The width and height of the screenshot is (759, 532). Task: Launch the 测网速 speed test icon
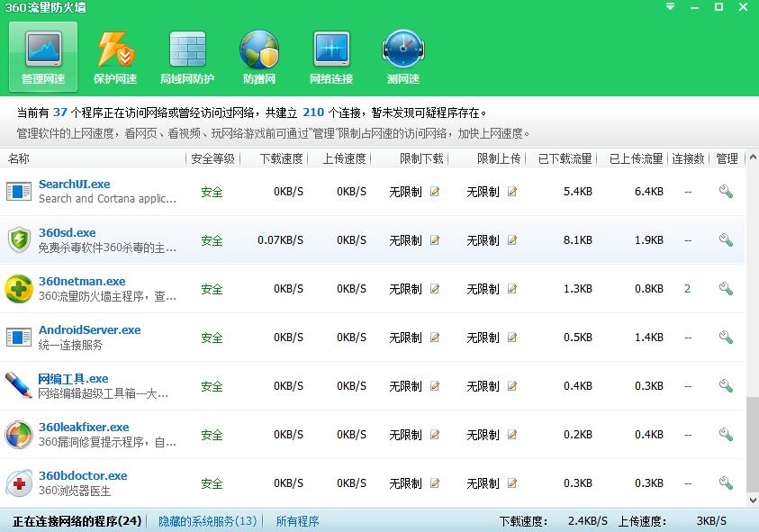403,57
